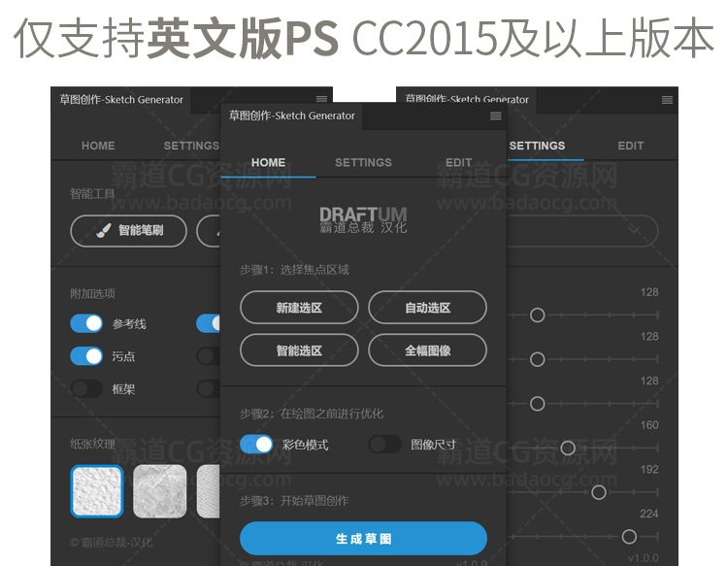The height and width of the screenshot is (566, 728).
Task: Select the second paper texture thumbnail
Action: click(160, 491)
